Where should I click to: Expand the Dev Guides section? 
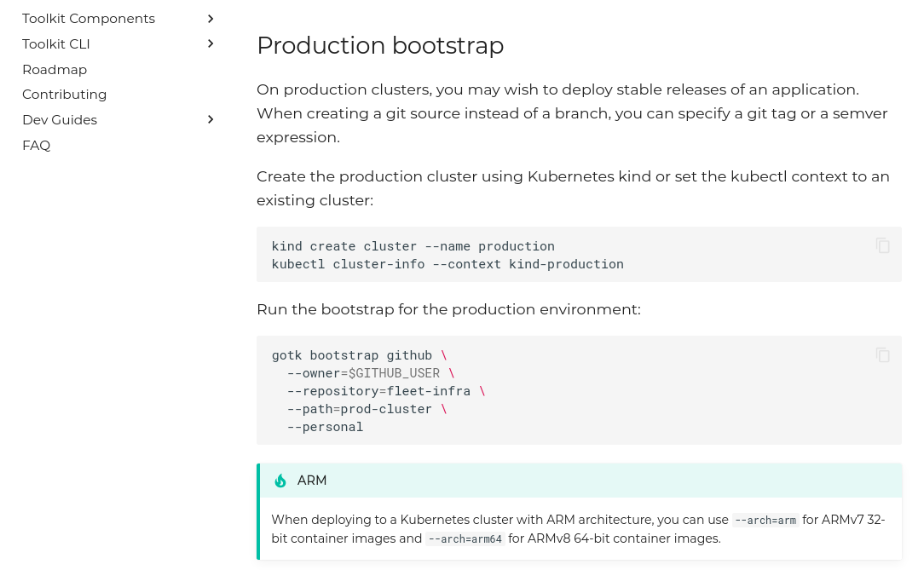coord(59,119)
